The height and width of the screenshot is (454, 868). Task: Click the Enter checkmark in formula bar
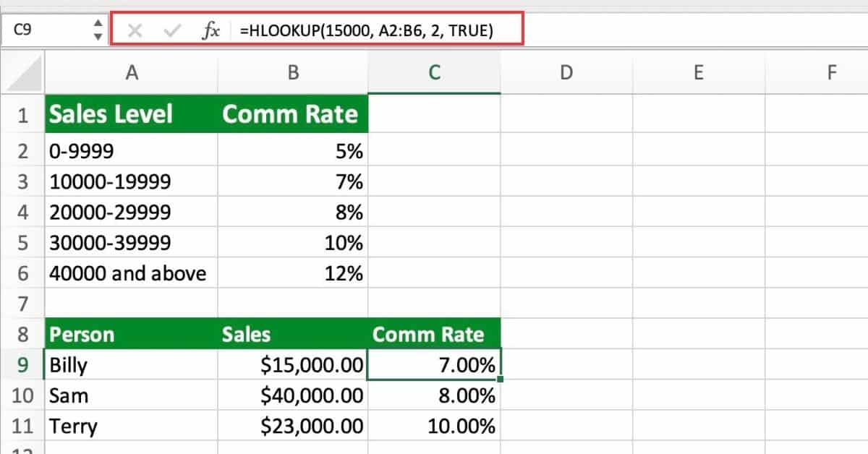pos(172,30)
